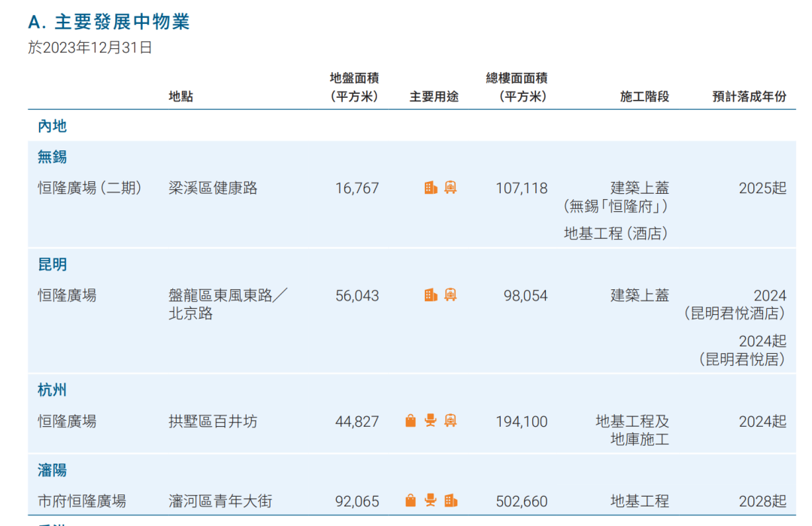Click the hotel luggage cart icon for Wuxi
812x526 pixels.
(450, 188)
